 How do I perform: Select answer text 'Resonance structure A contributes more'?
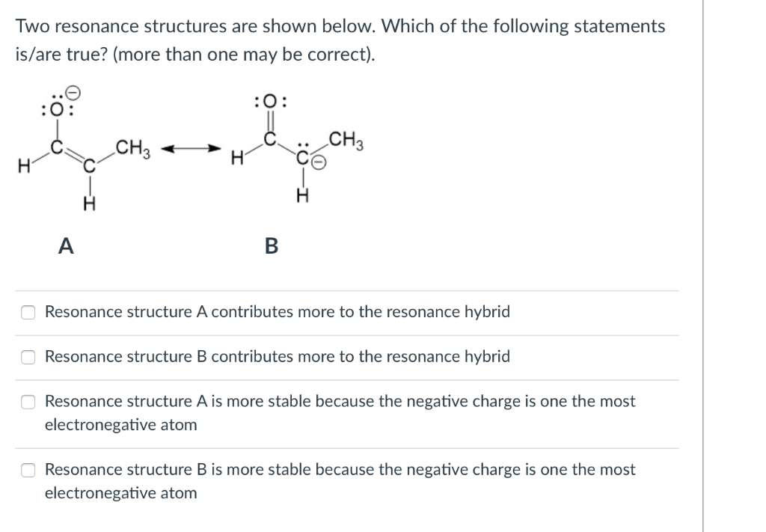tap(277, 312)
